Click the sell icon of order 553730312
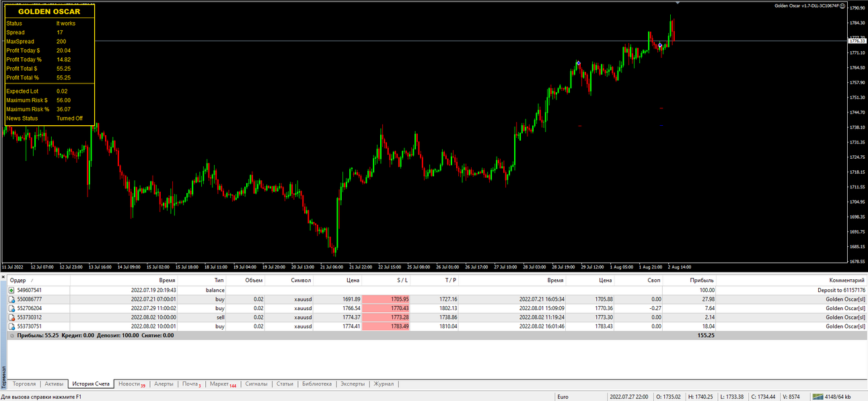 pos(11,317)
